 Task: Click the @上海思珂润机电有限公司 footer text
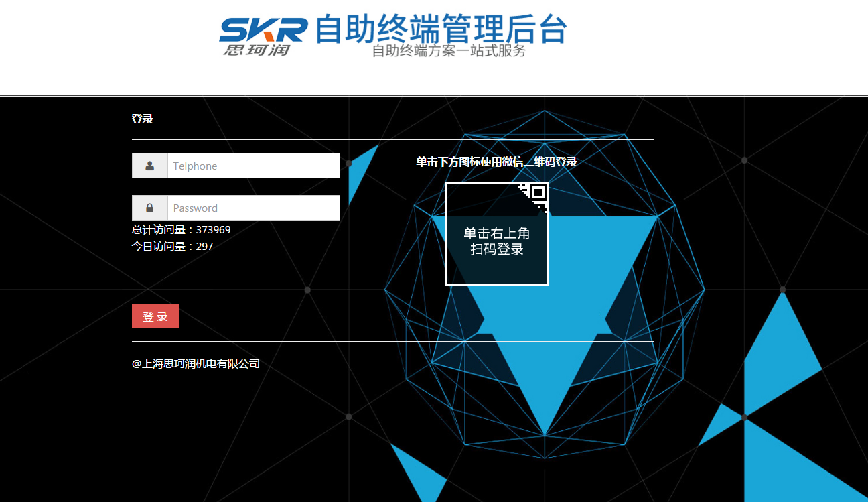click(x=196, y=364)
